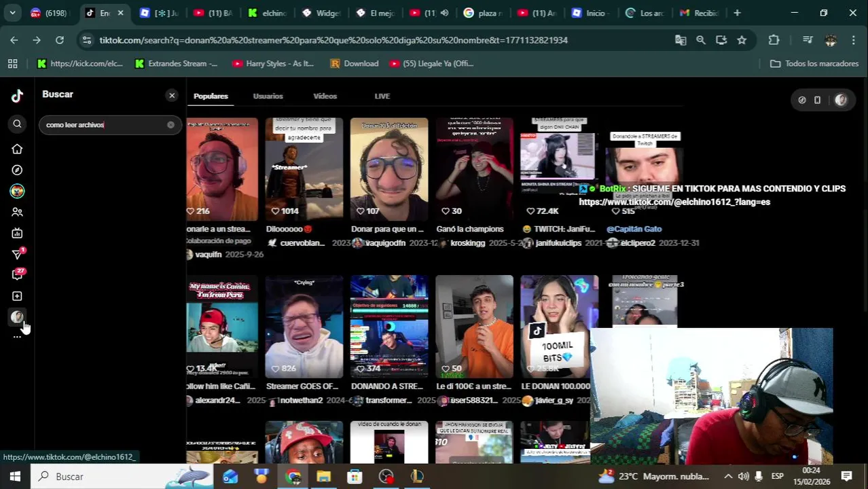Go back with Chrome's back arrow

14,40
